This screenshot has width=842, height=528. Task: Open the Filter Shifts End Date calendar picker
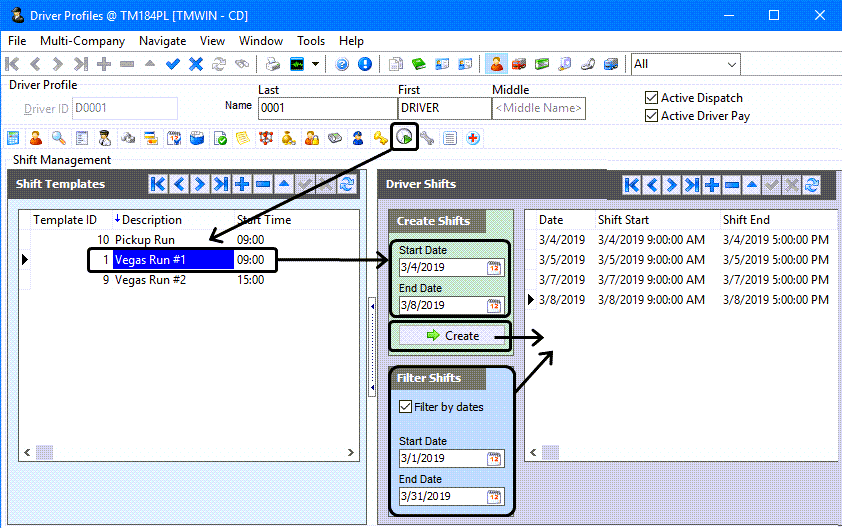coord(493,496)
